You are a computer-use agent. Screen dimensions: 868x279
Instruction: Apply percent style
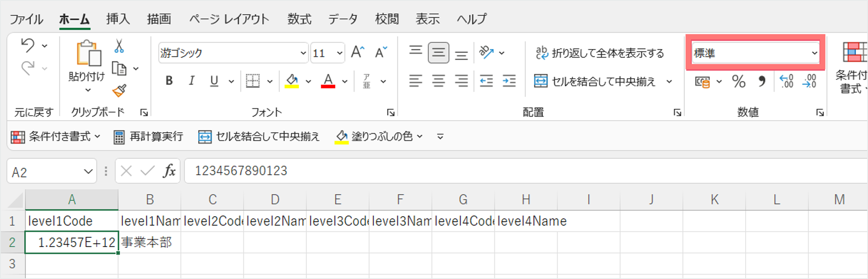(739, 81)
